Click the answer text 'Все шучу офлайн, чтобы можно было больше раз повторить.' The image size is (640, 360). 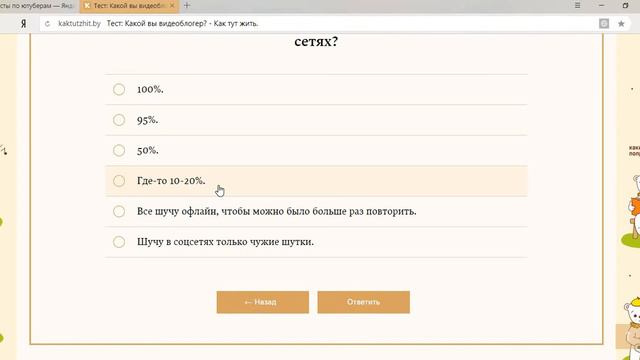coord(277,211)
